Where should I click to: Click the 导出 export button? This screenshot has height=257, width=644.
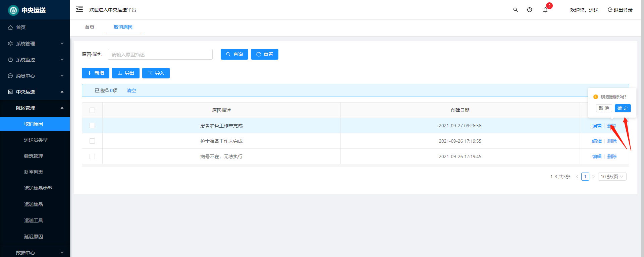coord(126,73)
